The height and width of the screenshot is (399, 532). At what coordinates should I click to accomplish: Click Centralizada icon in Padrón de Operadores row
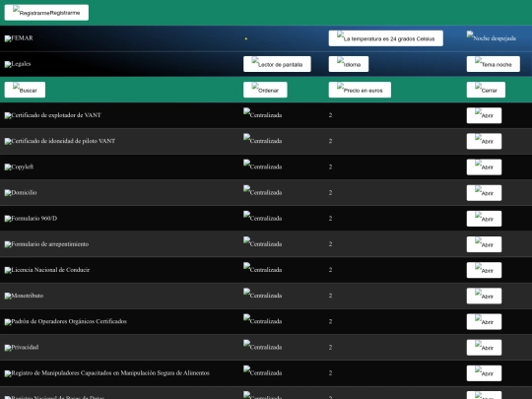[263, 320]
